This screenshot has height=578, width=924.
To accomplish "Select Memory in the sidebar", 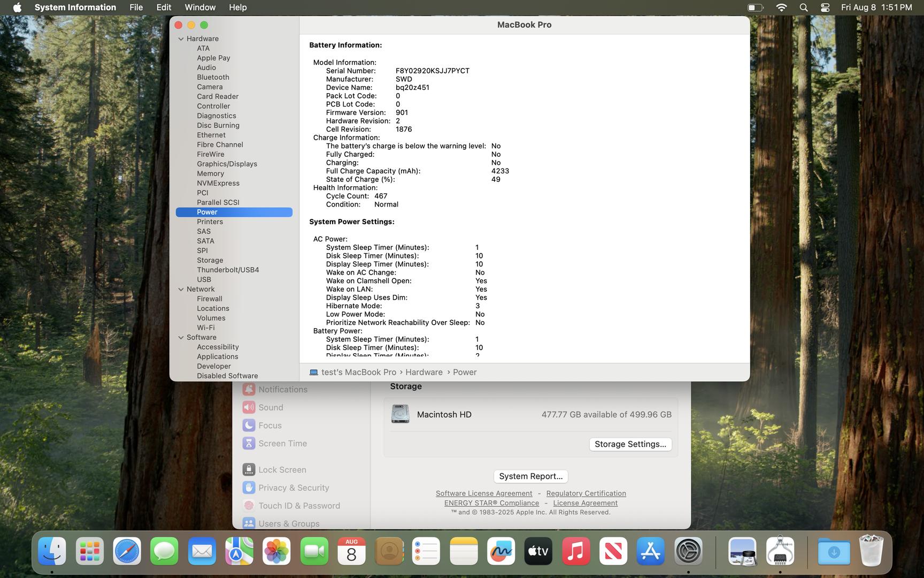I will point(210,173).
